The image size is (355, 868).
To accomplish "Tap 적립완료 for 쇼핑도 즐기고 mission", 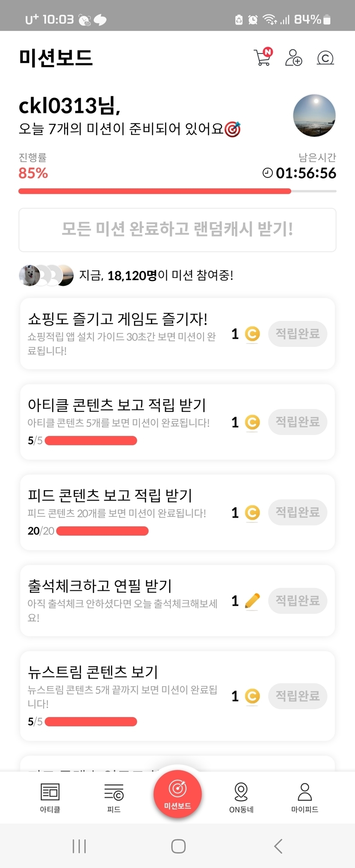I will click(x=298, y=334).
